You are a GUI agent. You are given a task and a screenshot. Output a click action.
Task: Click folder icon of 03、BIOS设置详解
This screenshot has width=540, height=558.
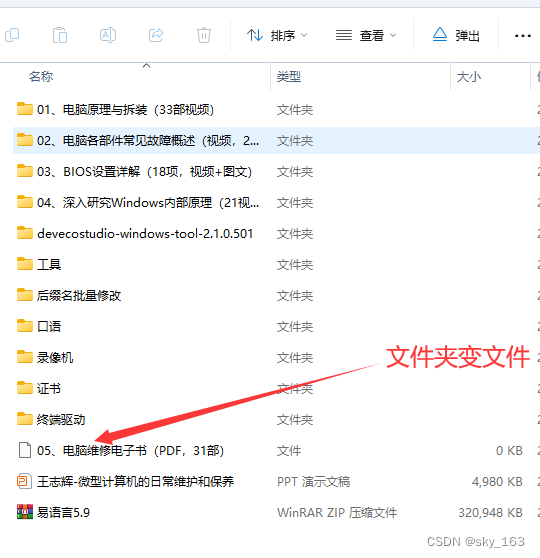25,171
